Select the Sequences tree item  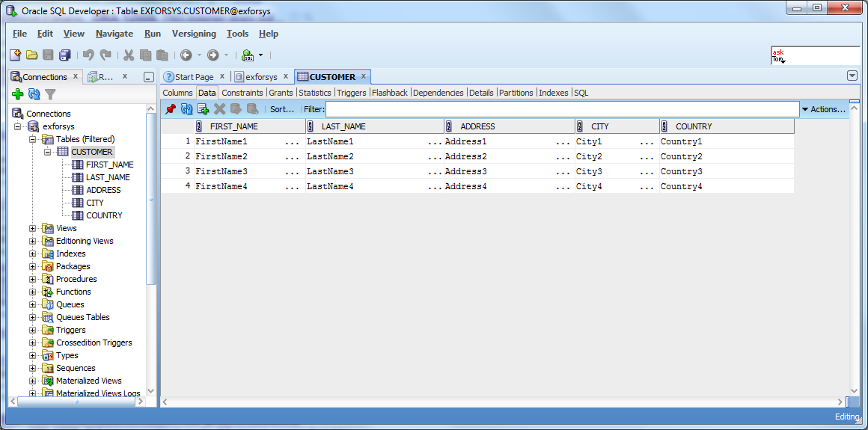pyautogui.click(x=76, y=368)
